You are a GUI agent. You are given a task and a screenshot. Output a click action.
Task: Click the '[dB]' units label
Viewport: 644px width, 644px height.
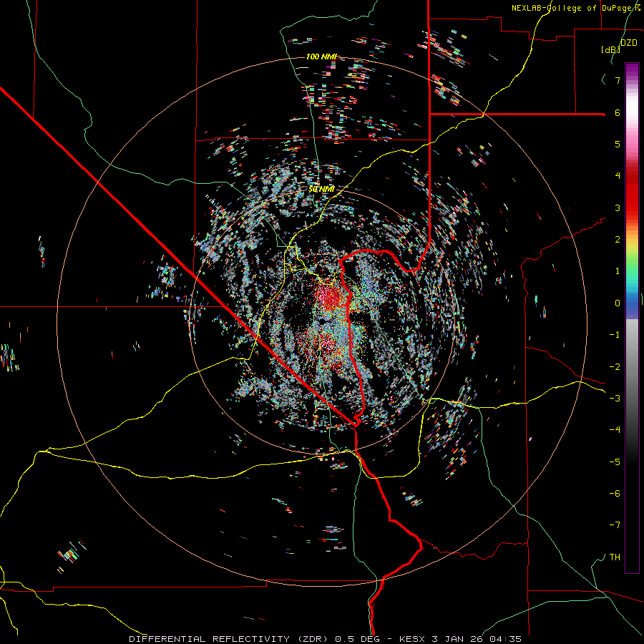tap(610, 49)
